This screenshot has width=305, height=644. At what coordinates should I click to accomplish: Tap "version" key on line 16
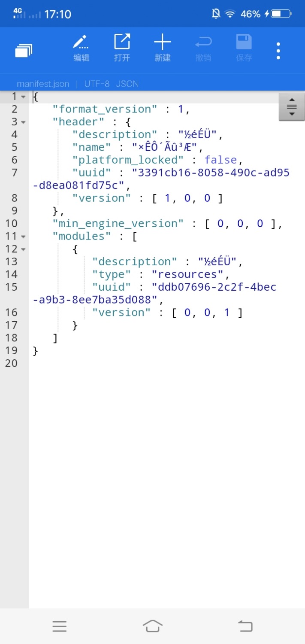tap(122, 313)
